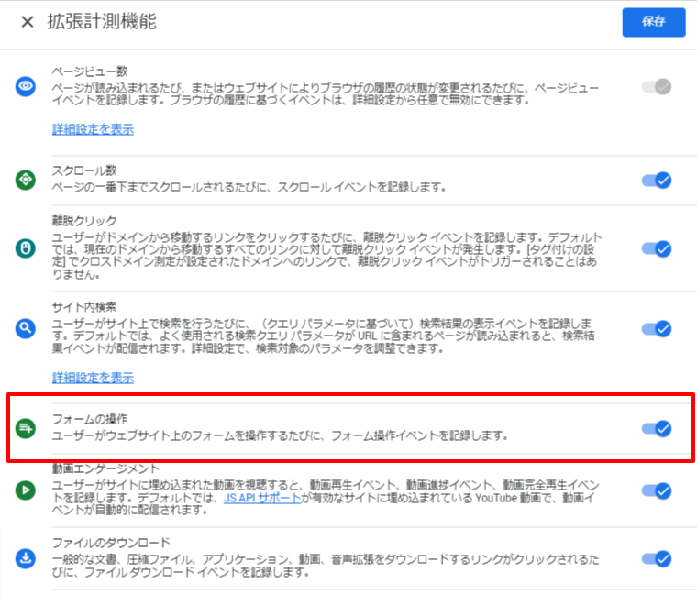The height and width of the screenshot is (616, 697).
Task: Disable the スクロール数 toggle
Action: coord(657,181)
